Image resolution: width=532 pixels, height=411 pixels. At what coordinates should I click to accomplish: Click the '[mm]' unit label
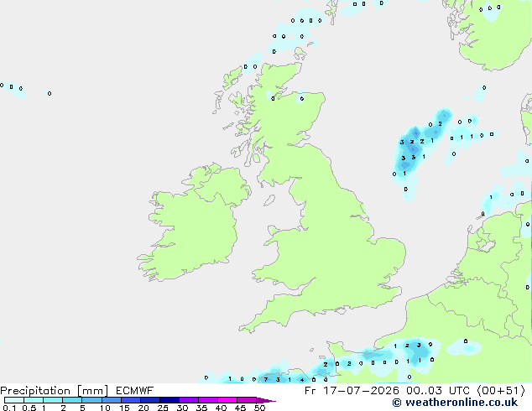92,391
